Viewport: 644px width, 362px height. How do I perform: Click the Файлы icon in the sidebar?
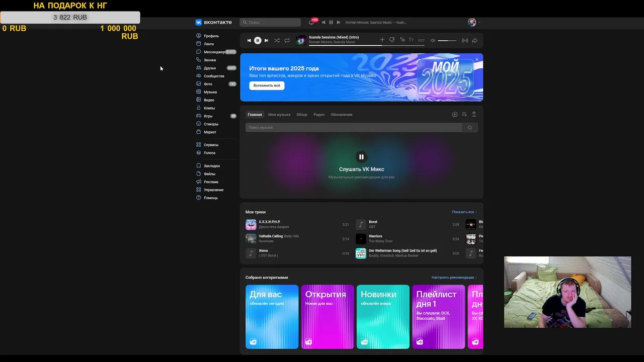pos(199,174)
